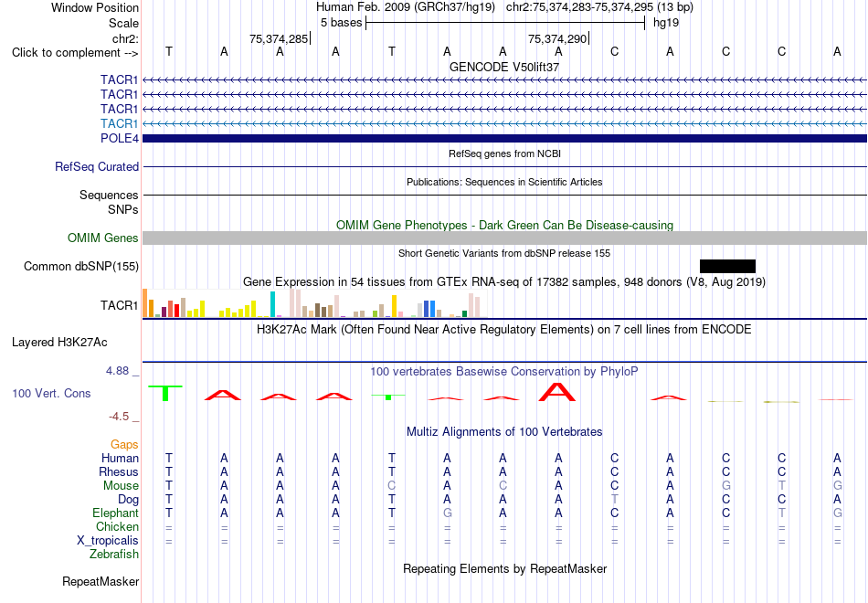Screen dimensions: 868x603
Task: Click 'Repeating Elements by RepeatMasker' title
Action: [504, 568]
